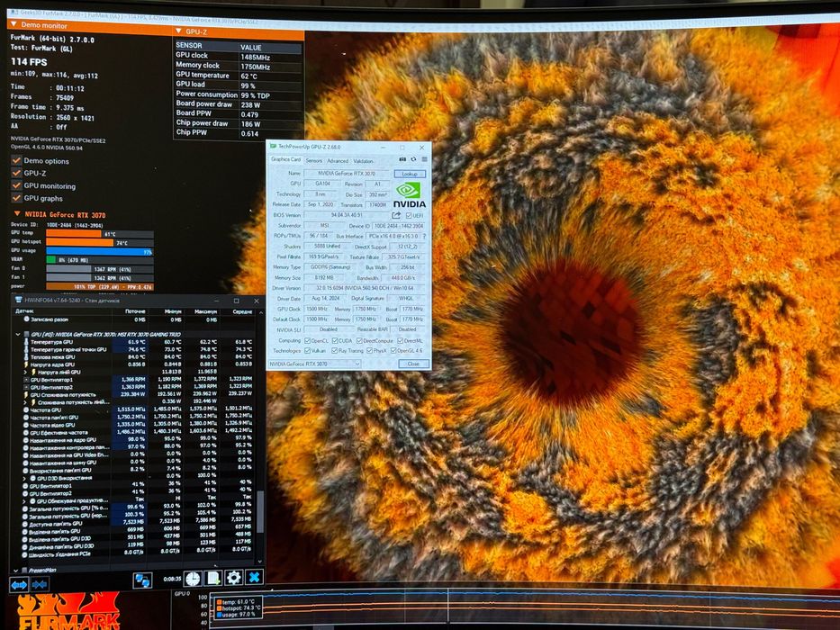The image size is (840, 630).
Task: Click HWiNFO log file icon
Action: point(213,578)
